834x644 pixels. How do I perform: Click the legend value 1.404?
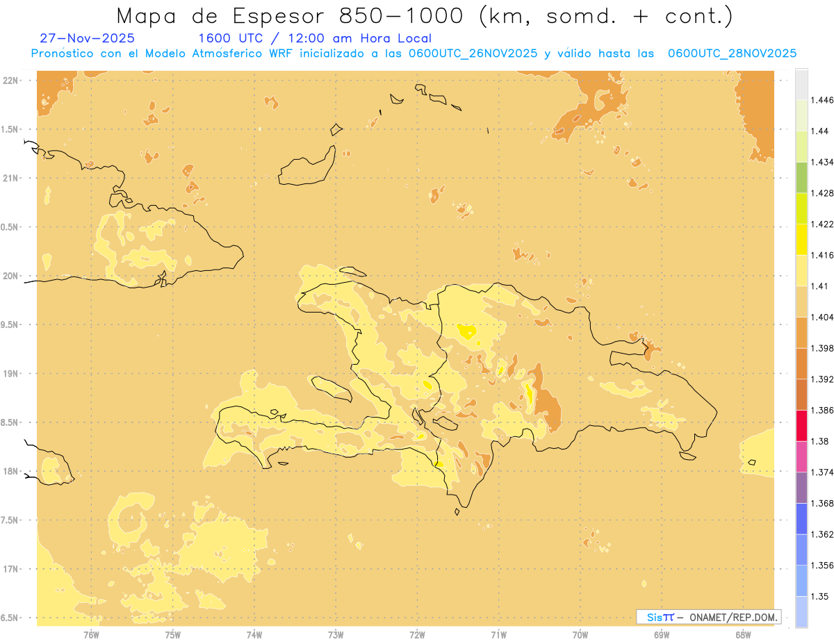[822, 317]
